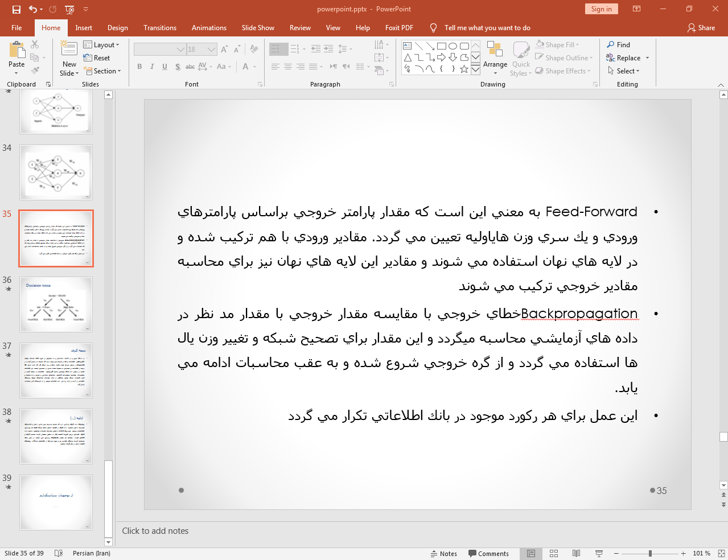The image size is (728, 560).
Task: Click zoom in plus button
Action: pyautogui.click(x=684, y=554)
